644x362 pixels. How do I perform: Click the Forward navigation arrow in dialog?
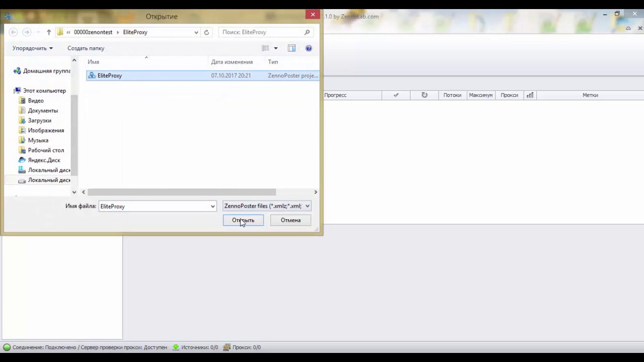point(27,32)
